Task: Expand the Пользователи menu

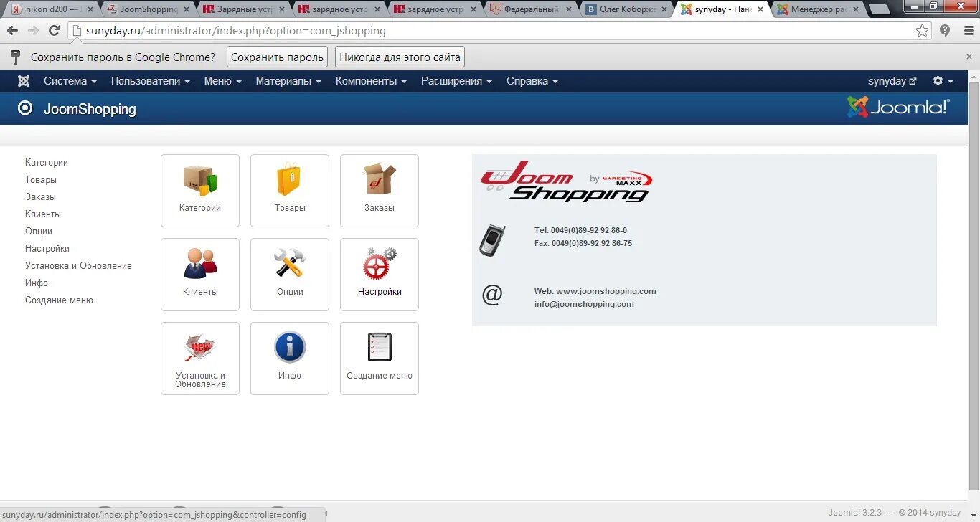Action: pos(150,81)
